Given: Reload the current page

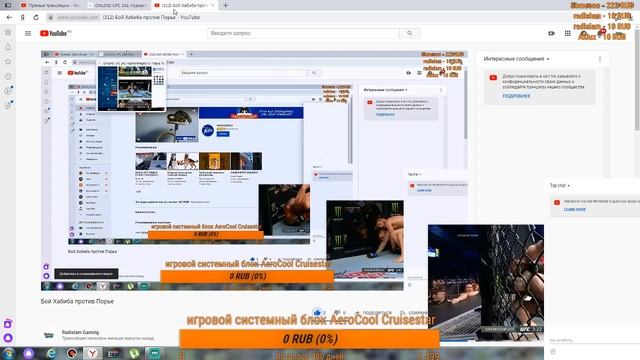Looking at the screenshot, I should coord(36,18).
